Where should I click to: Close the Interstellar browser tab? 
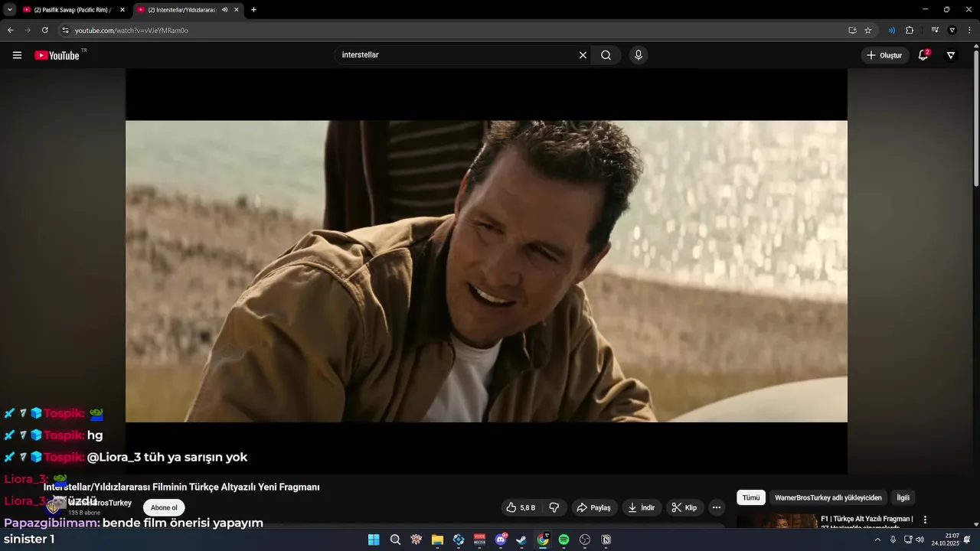click(x=237, y=10)
